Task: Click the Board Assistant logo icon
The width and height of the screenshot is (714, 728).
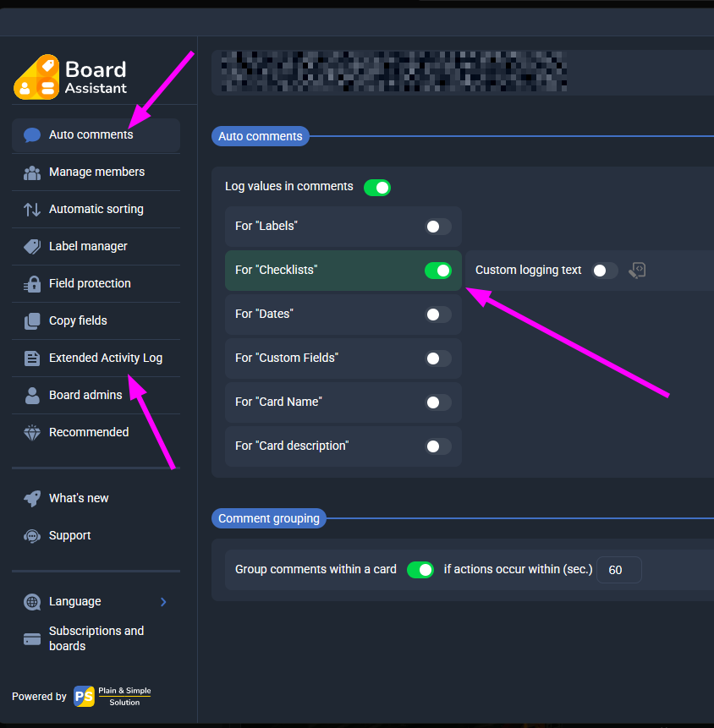Action: (36, 77)
